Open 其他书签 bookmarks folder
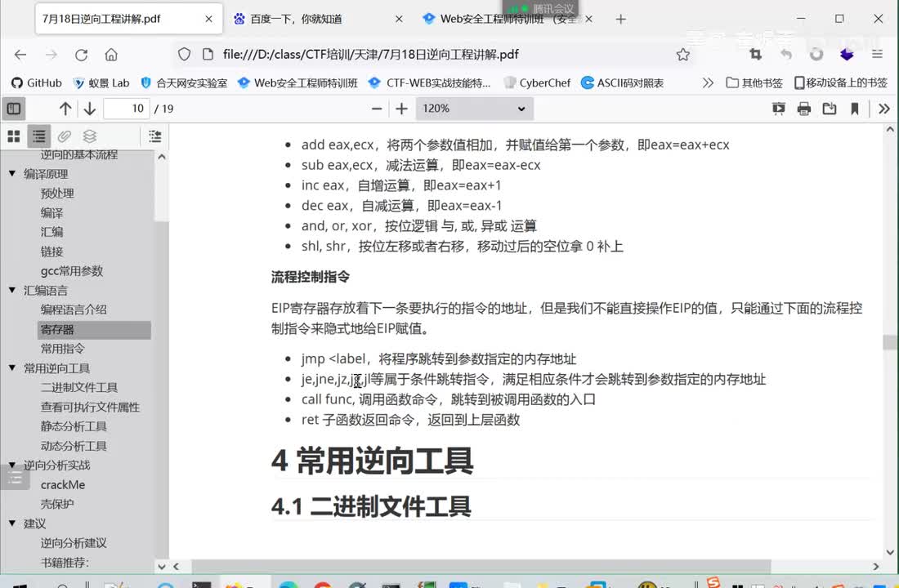Image resolution: width=899 pixels, height=588 pixels. coord(754,82)
